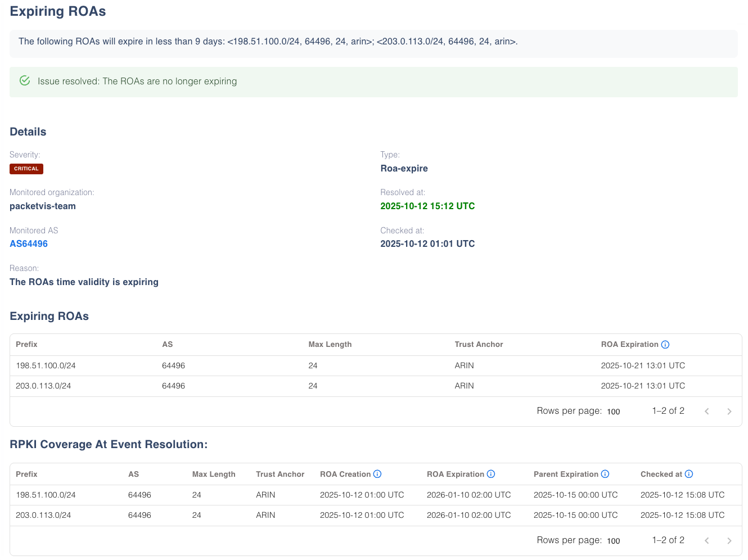
Task: Go to next page in Expiring ROAs table
Action: pos(729,412)
